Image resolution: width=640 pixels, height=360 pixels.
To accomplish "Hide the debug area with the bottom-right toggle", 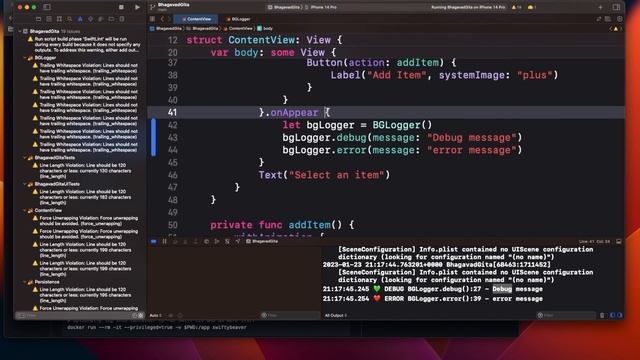I will (619, 242).
